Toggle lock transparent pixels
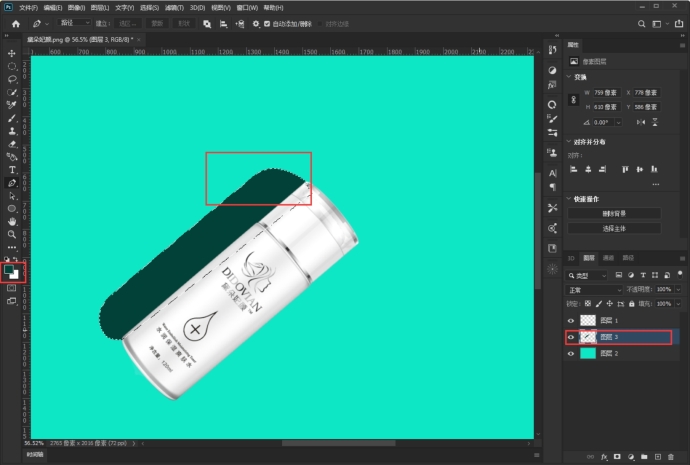 tap(588, 304)
